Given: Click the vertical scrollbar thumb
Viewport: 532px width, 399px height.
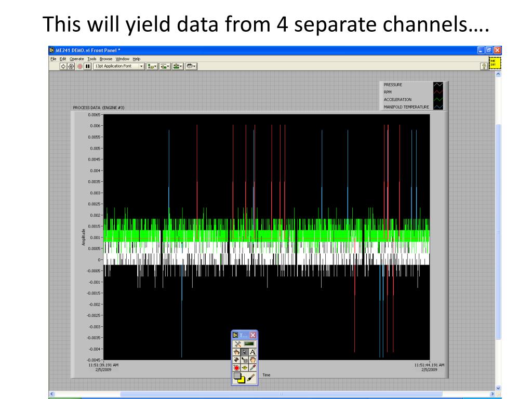Looking at the screenshot, I should tap(498, 231).
